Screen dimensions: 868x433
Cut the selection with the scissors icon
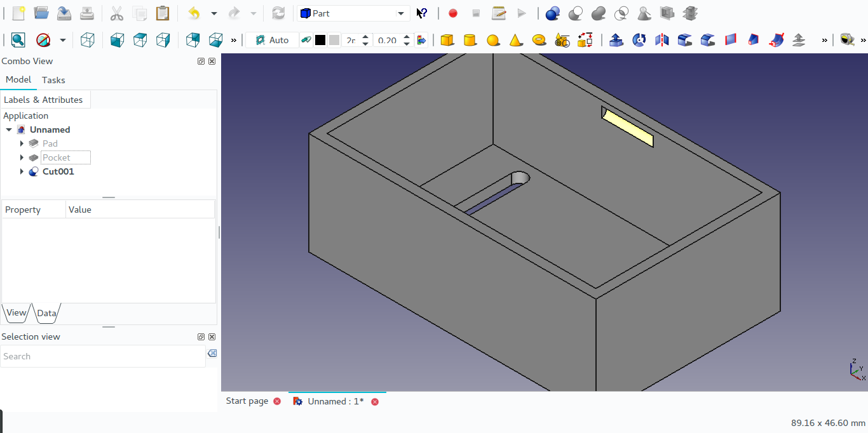(117, 13)
